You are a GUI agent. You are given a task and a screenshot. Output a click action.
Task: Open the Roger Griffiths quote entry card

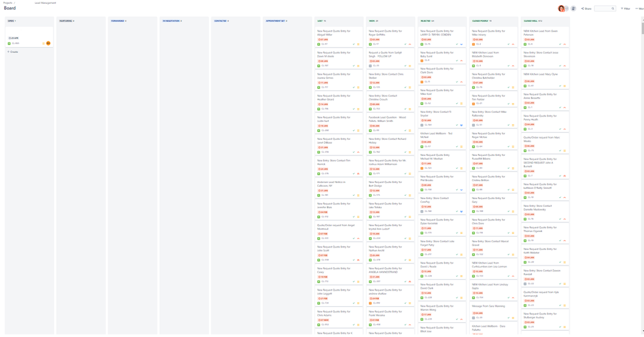point(390,37)
